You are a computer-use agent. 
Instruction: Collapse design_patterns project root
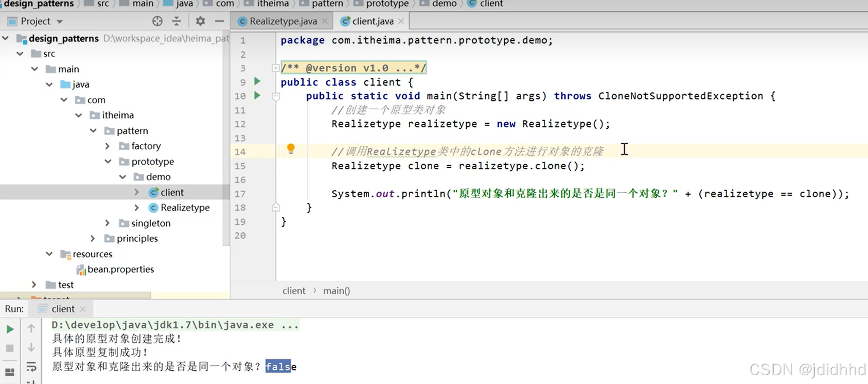coord(5,38)
